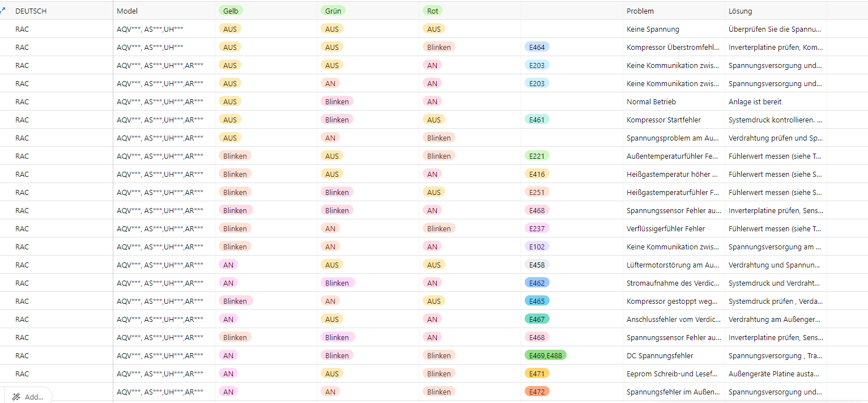Click the Gelb header tag
868x403 pixels.
tap(231, 11)
